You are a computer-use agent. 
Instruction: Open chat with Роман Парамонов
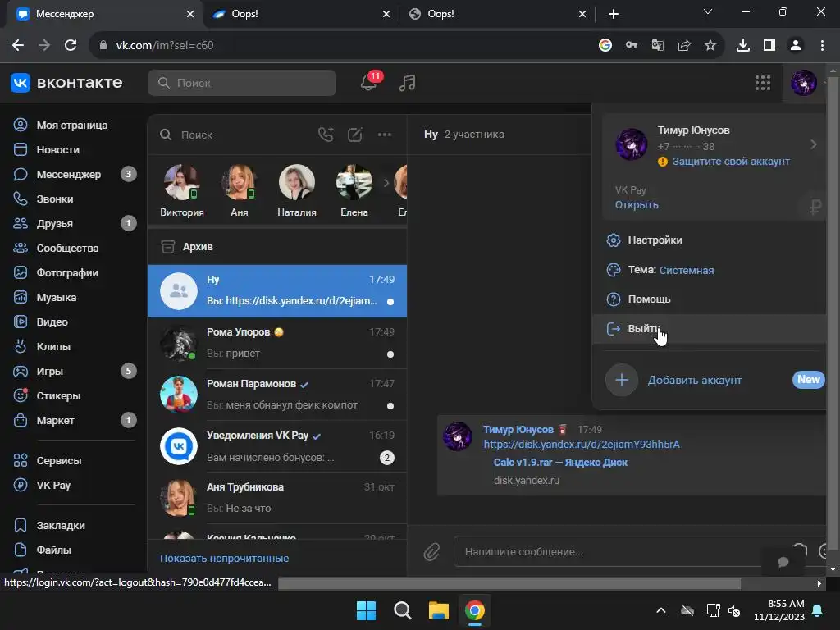pyautogui.click(x=277, y=395)
